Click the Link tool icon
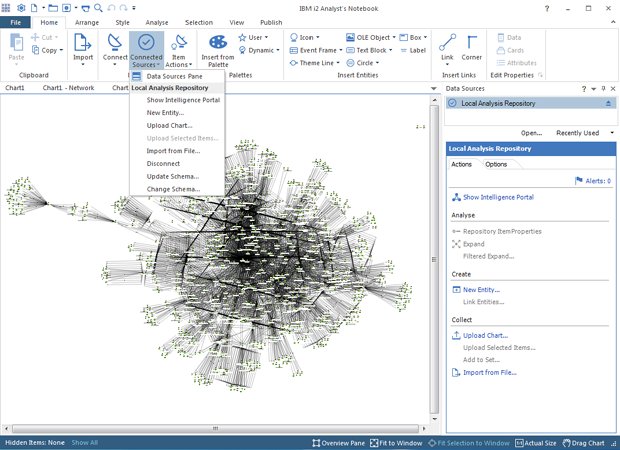Screen dimensions: 620x450 point(447,42)
